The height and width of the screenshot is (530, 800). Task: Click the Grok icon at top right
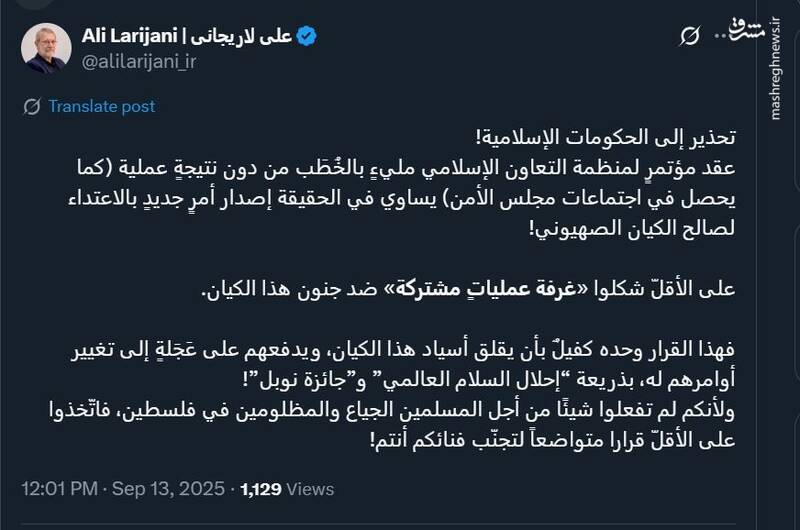click(x=689, y=37)
